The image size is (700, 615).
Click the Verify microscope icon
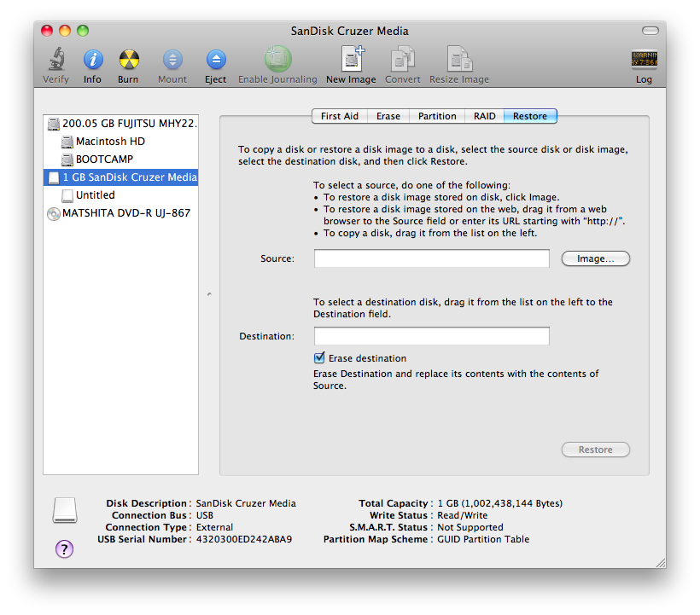pos(56,60)
